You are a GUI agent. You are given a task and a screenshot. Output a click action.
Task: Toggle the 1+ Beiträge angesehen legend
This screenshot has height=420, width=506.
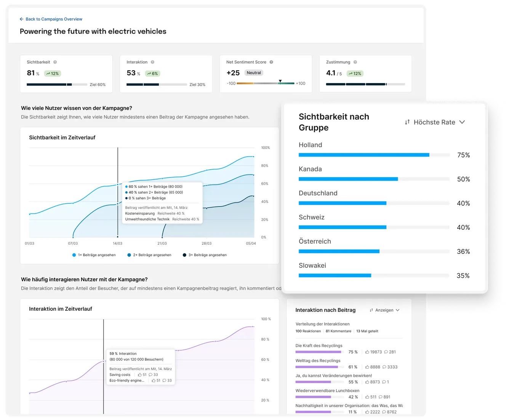tap(94, 255)
